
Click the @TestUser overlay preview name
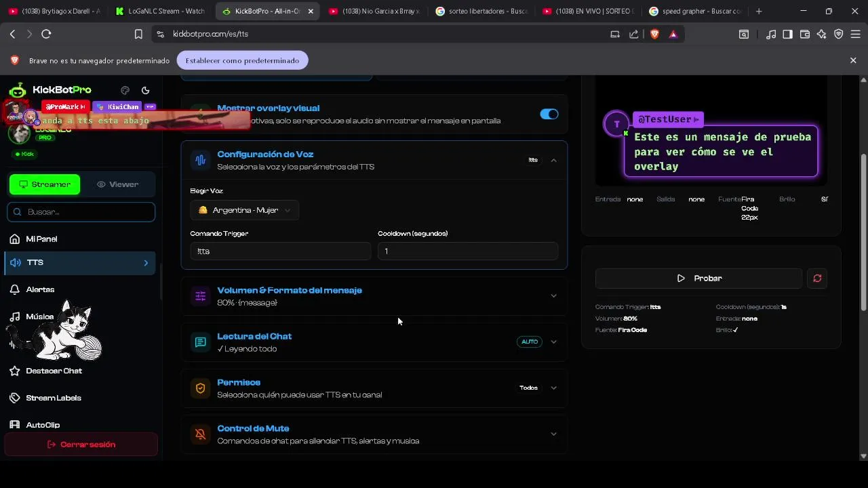pyautogui.click(x=667, y=119)
